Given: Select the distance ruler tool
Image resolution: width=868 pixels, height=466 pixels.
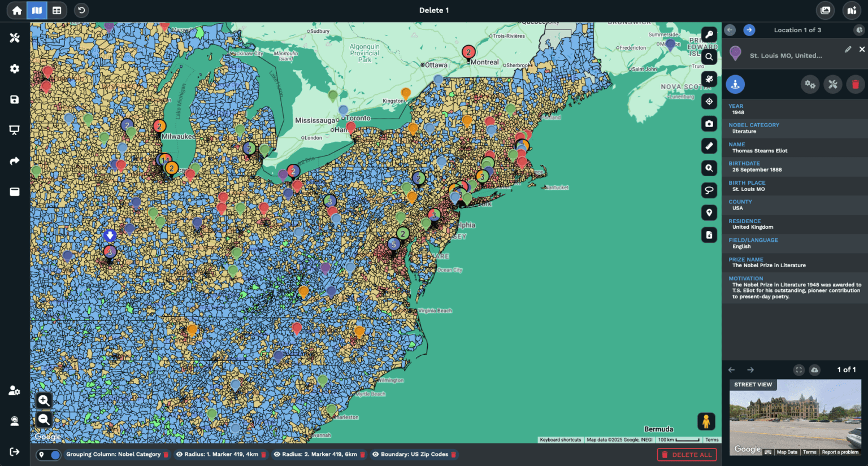Looking at the screenshot, I should point(709,146).
